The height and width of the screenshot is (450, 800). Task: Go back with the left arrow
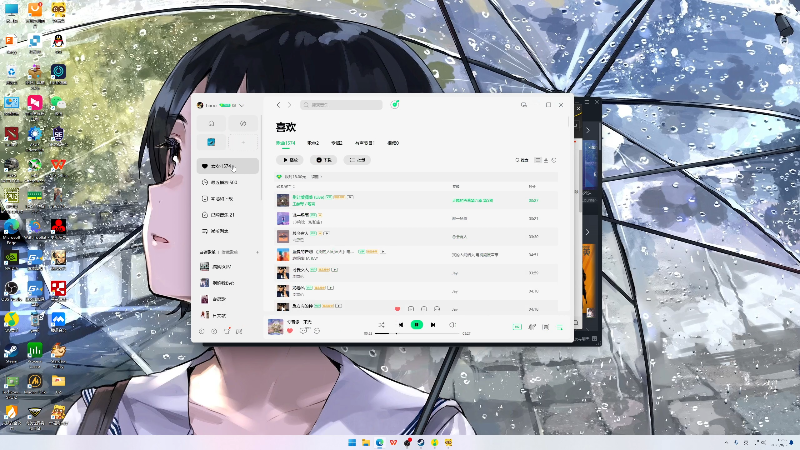pos(279,105)
